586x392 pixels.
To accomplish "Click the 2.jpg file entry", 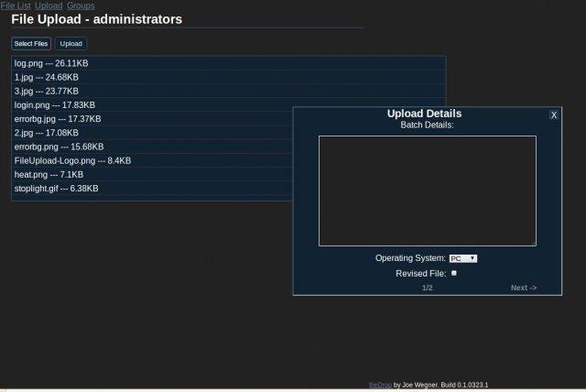I will (47, 132).
